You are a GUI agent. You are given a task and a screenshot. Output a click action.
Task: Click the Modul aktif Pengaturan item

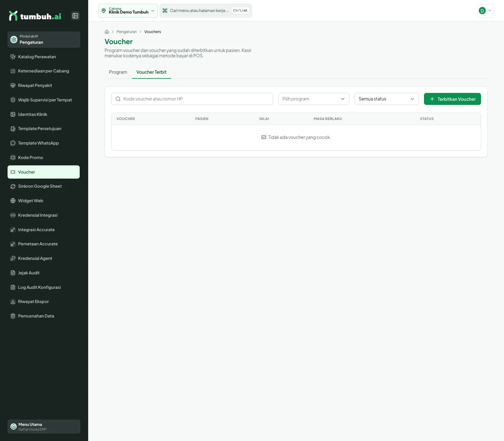coord(44,39)
